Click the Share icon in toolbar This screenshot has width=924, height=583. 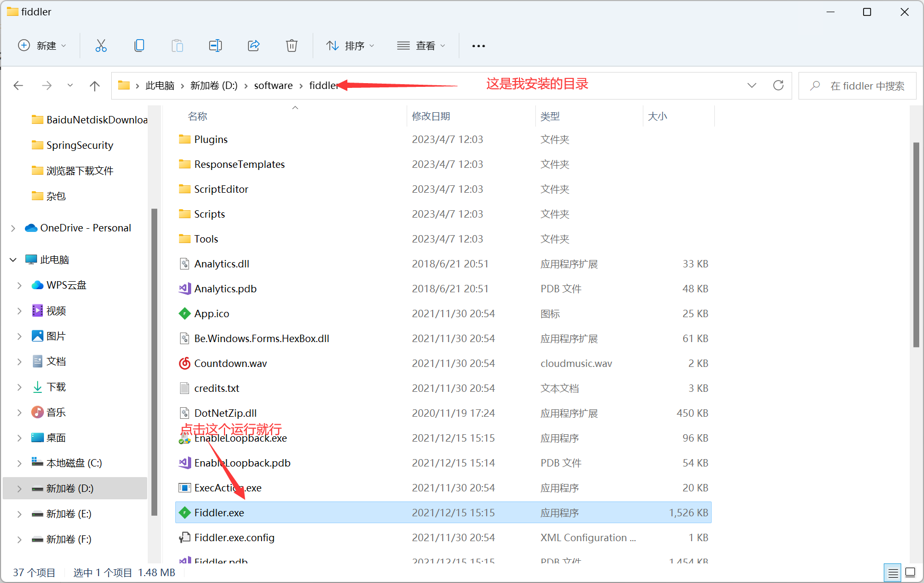[x=254, y=46]
